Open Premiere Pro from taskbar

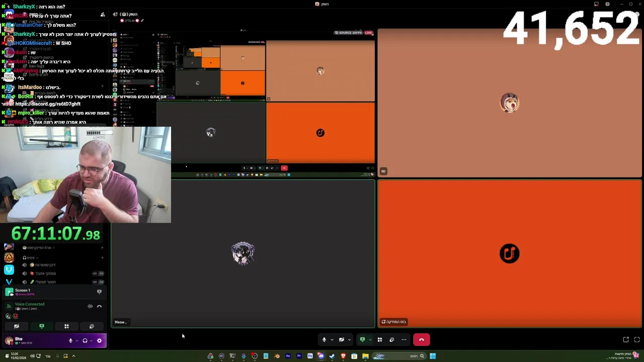[x=299, y=356]
